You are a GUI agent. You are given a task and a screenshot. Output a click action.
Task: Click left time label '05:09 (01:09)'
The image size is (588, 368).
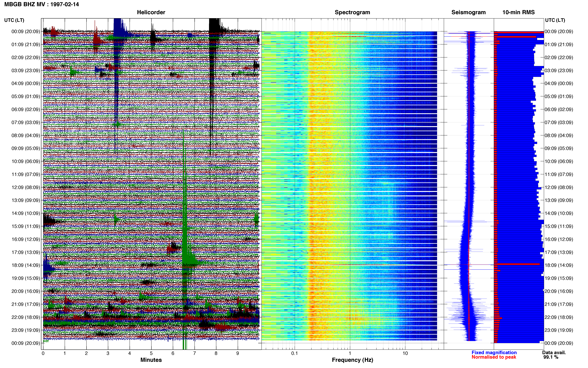pyautogui.click(x=26, y=96)
